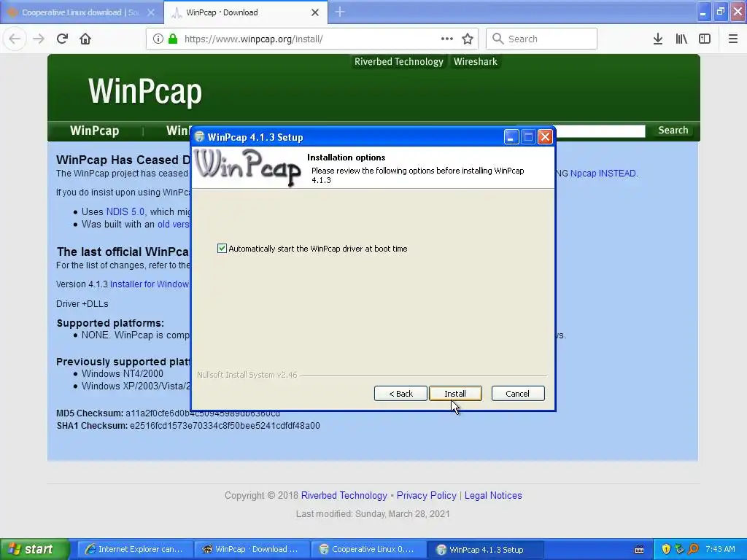747x560 pixels.
Task: Click the Last modified date text
Action: [373, 514]
